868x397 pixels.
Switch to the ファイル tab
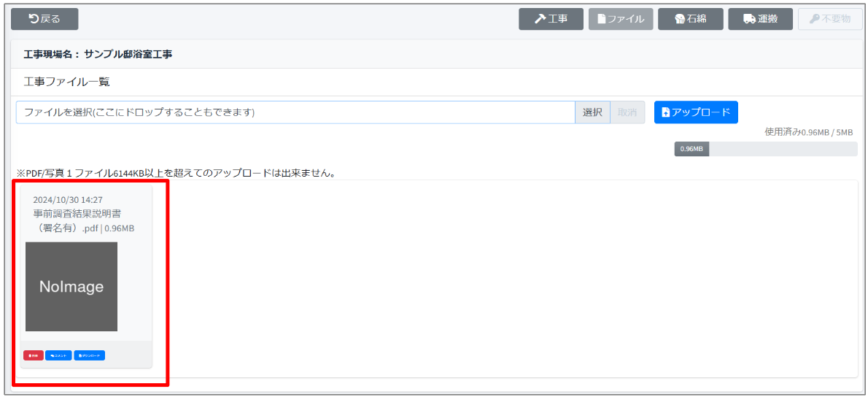point(620,19)
